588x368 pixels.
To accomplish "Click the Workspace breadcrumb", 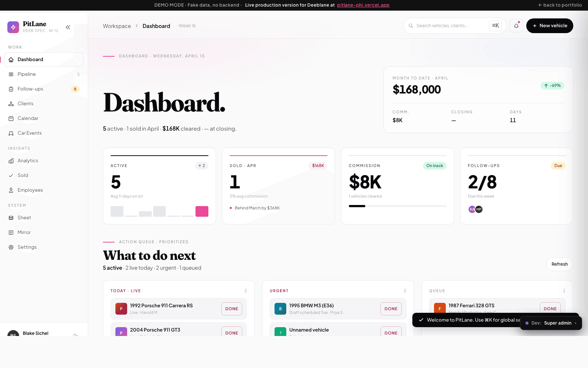I will [117, 26].
